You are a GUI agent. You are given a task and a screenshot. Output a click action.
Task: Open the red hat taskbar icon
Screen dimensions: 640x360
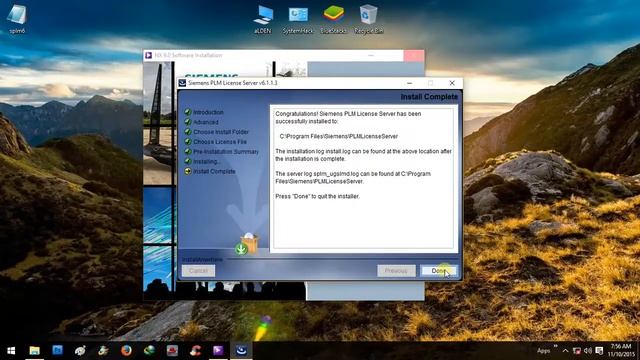172,351
